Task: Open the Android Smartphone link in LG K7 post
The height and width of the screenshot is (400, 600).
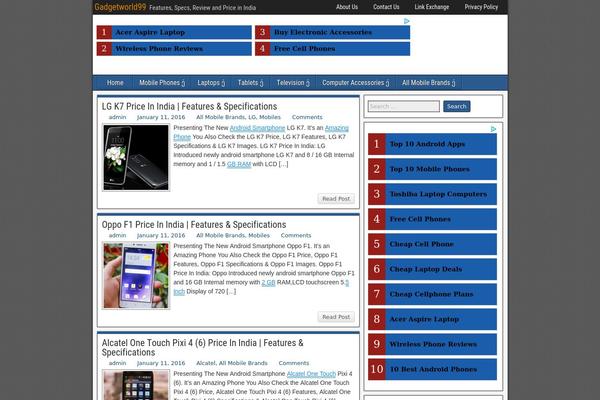Action: [257, 128]
